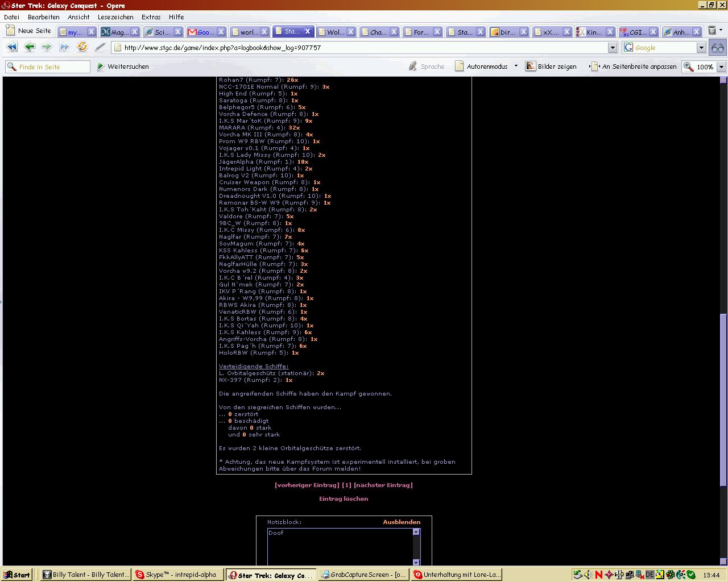Click the Eintrag löschen link
This screenshot has width=728, height=582.
pyautogui.click(x=344, y=499)
